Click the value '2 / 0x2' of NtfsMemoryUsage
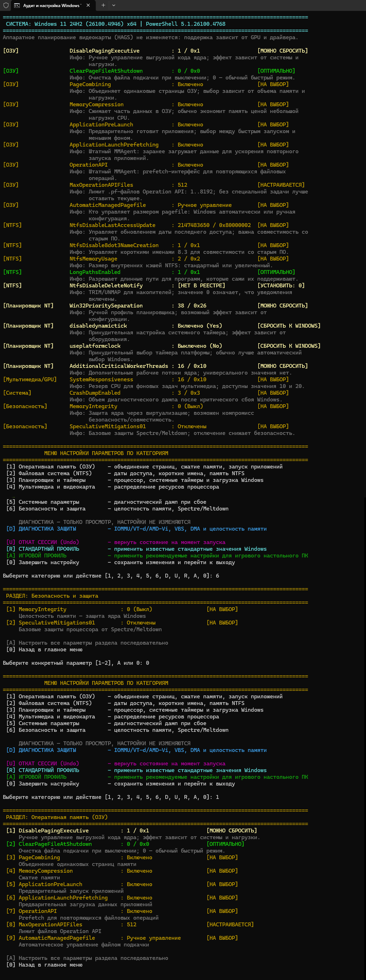The width and height of the screenshot is (366, 980). 189,259
